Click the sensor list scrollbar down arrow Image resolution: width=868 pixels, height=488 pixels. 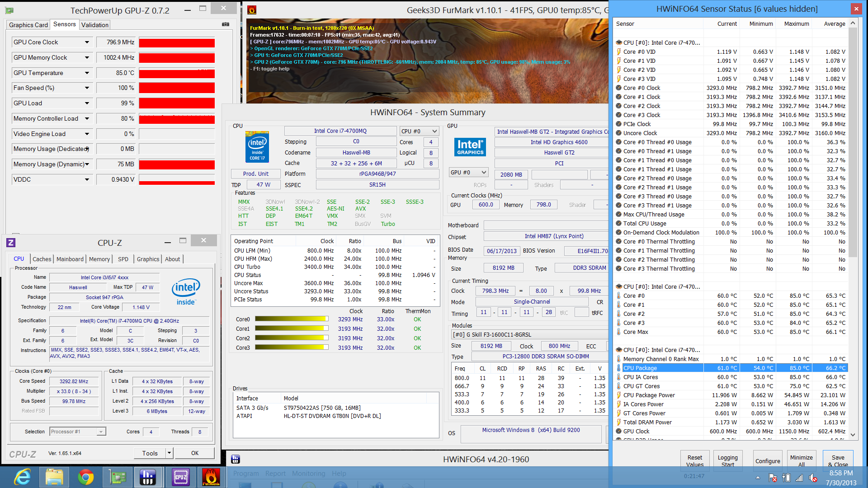853,434
